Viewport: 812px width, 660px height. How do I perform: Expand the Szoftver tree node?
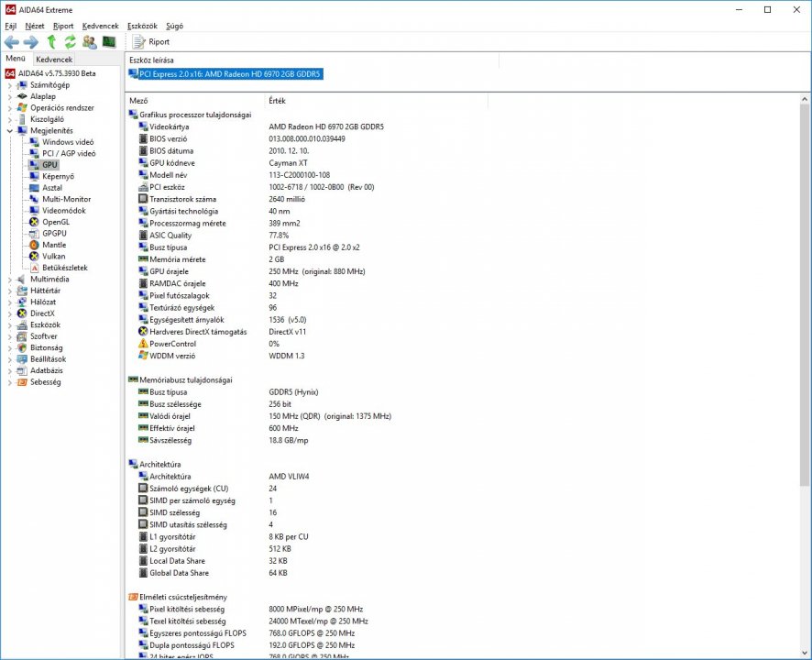9,336
